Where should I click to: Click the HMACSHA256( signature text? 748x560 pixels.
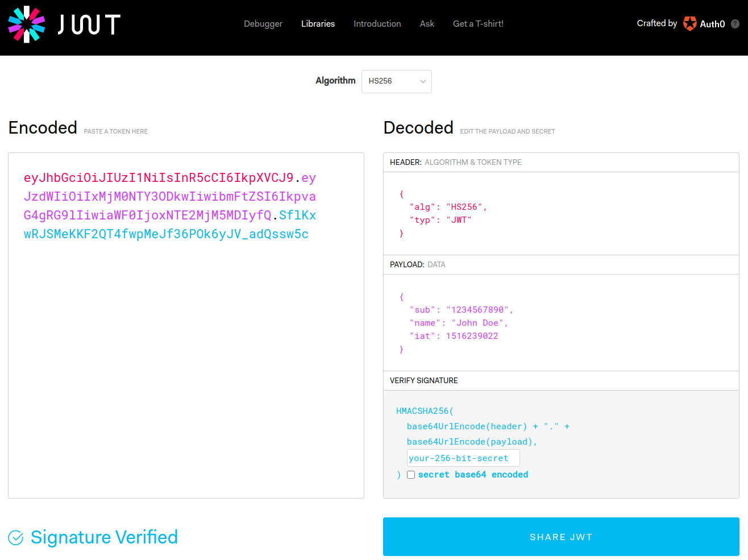click(425, 411)
